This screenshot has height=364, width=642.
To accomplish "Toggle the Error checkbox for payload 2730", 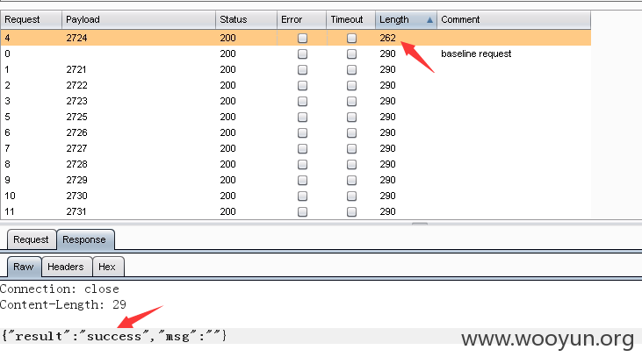I will 302,196.
